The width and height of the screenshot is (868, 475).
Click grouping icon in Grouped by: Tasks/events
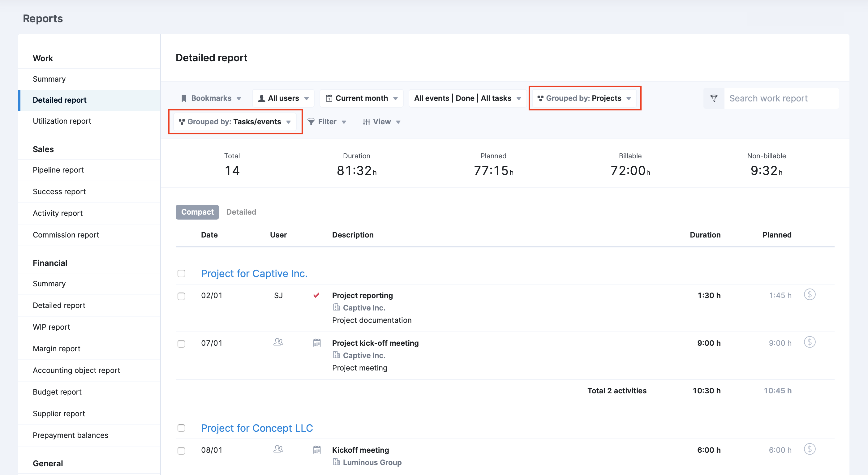point(182,122)
